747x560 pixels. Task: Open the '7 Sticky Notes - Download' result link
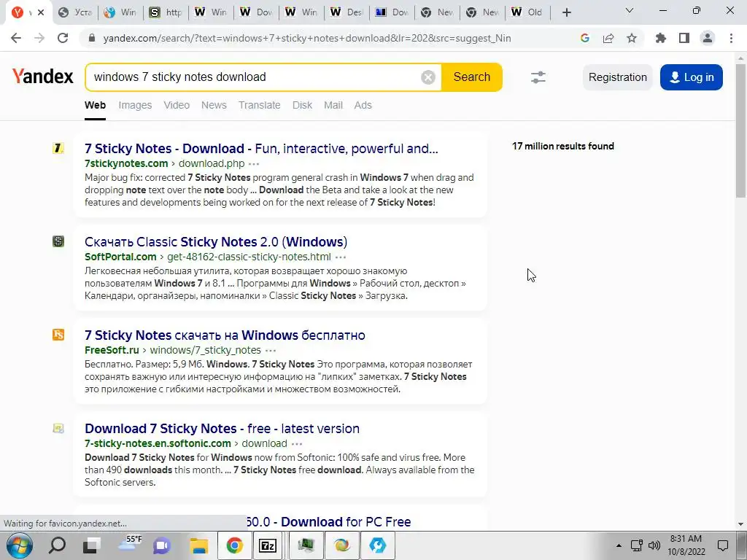(261, 149)
